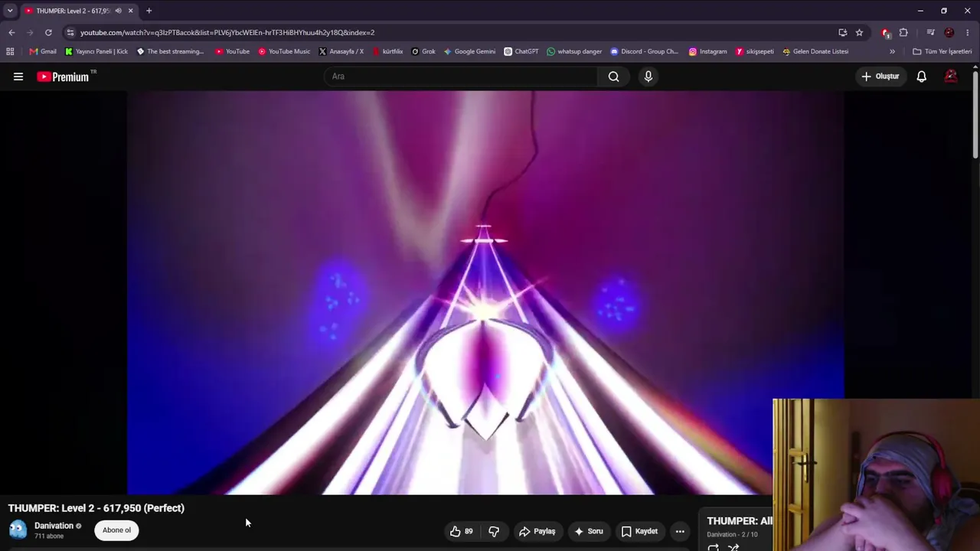Like the THUMPER video
The height and width of the screenshot is (551, 980).
pyautogui.click(x=461, y=531)
